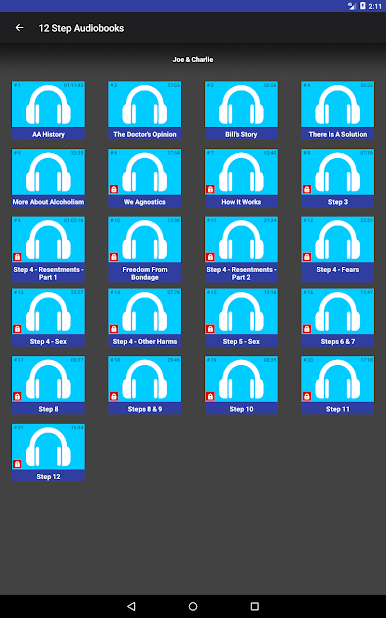Tap the lock badge on Step 12
This screenshot has height=618, width=386.
[17, 464]
